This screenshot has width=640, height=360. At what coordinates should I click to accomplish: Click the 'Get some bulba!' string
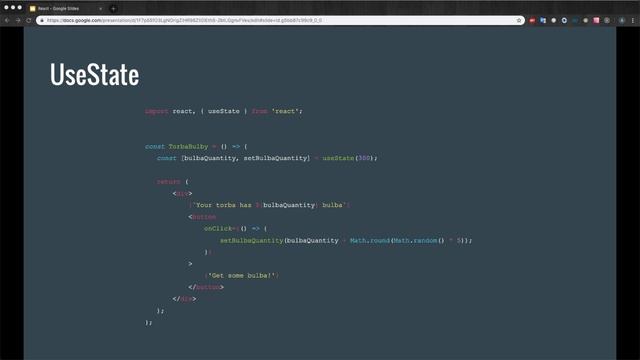tap(242, 276)
